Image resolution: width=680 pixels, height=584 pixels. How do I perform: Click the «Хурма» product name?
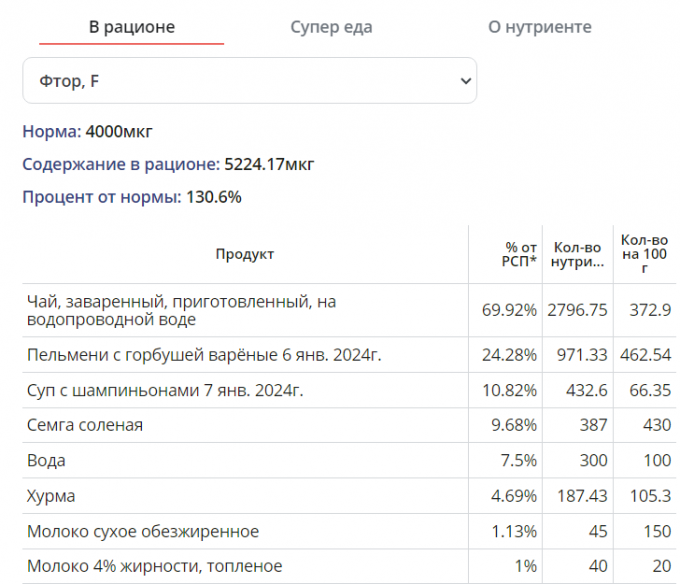coord(51,496)
